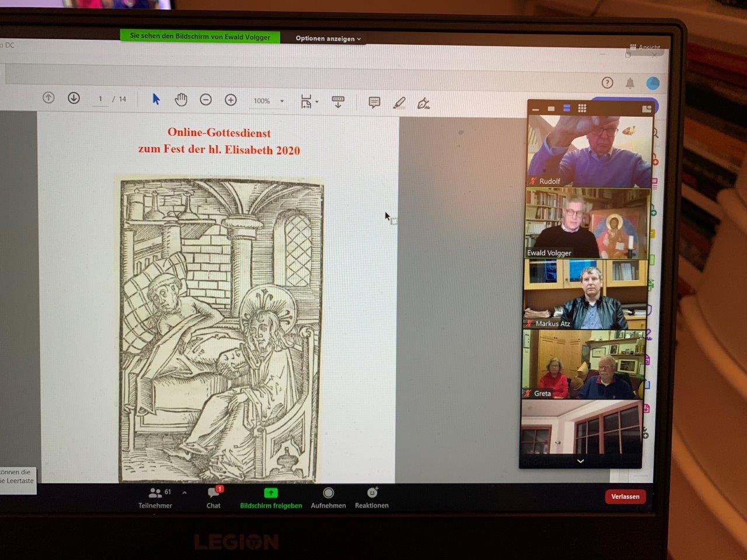Image resolution: width=747 pixels, height=560 pixels.
Task: Expand arrow beside Teilnehmer
Action: (184, 493)
